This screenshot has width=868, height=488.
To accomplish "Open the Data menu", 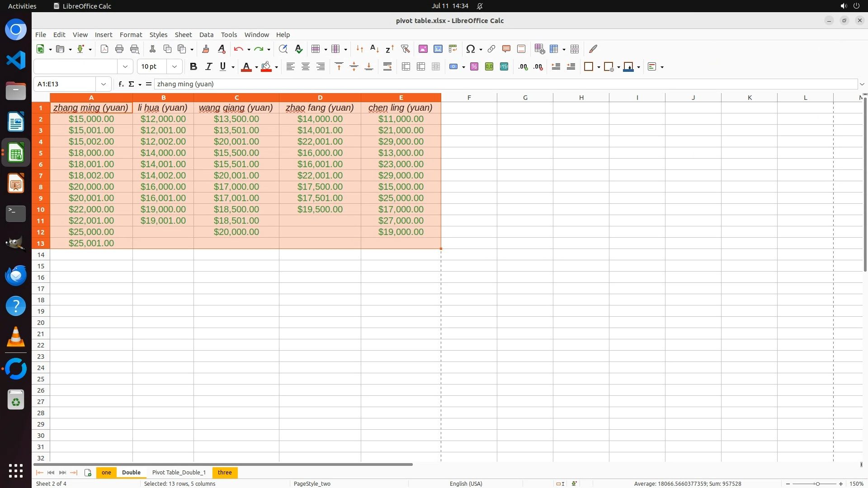I will [206, 35].
